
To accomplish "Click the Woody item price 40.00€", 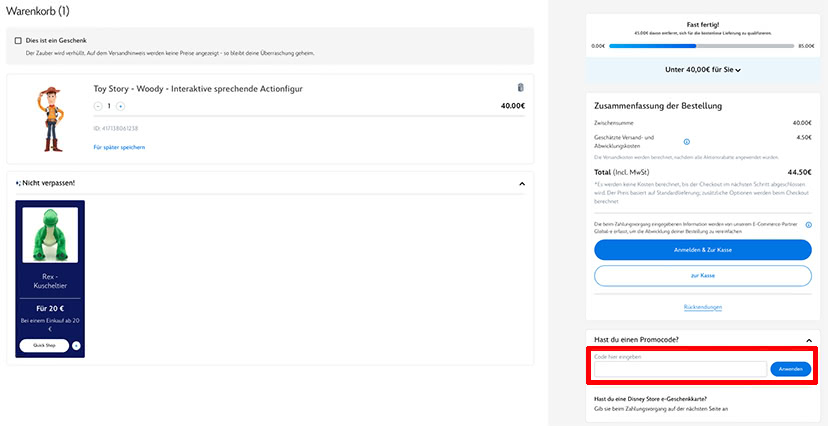I will pyautogui.click(x=513, y=106).
